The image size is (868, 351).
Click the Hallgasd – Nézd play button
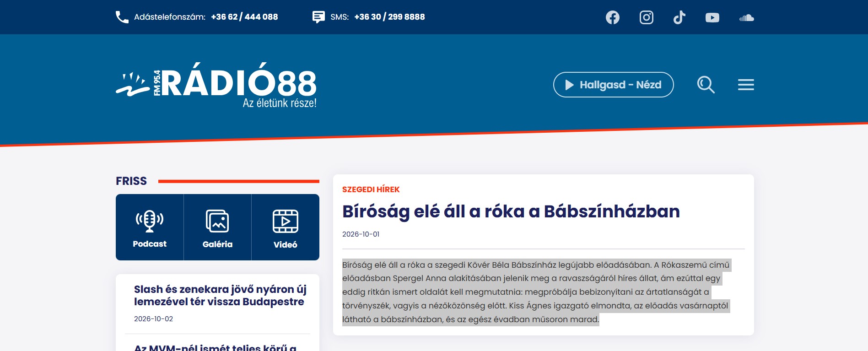click(613, 85)
